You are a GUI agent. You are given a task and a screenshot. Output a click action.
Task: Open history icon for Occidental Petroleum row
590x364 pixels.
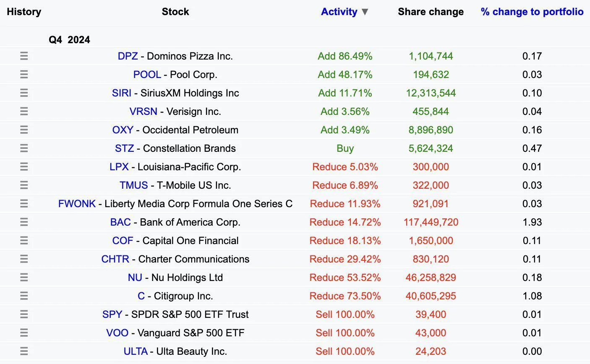coord(24,130)
